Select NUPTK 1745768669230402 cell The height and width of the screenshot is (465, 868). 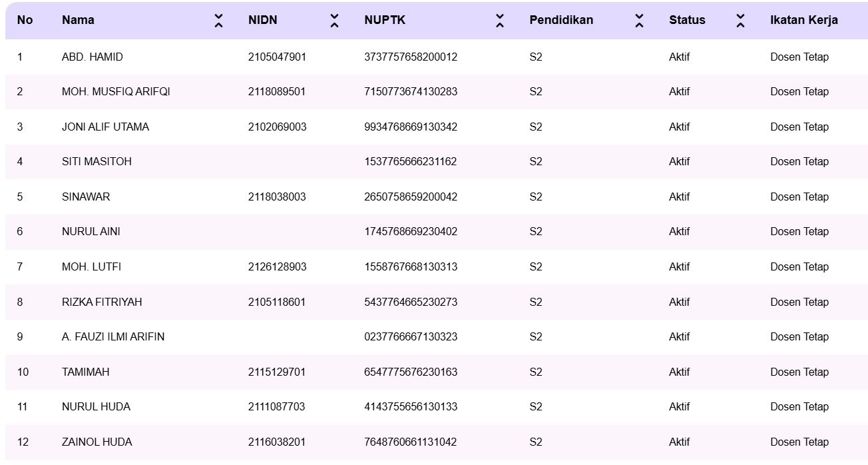(x=411, y=232)
